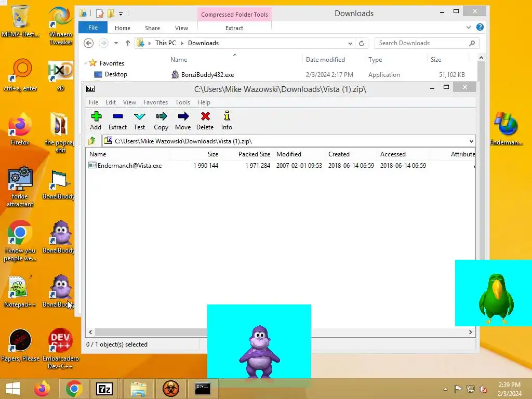532x399 pixels.
Task: Open the recent locations dropdown in Explorer
Action: (116, 43)
